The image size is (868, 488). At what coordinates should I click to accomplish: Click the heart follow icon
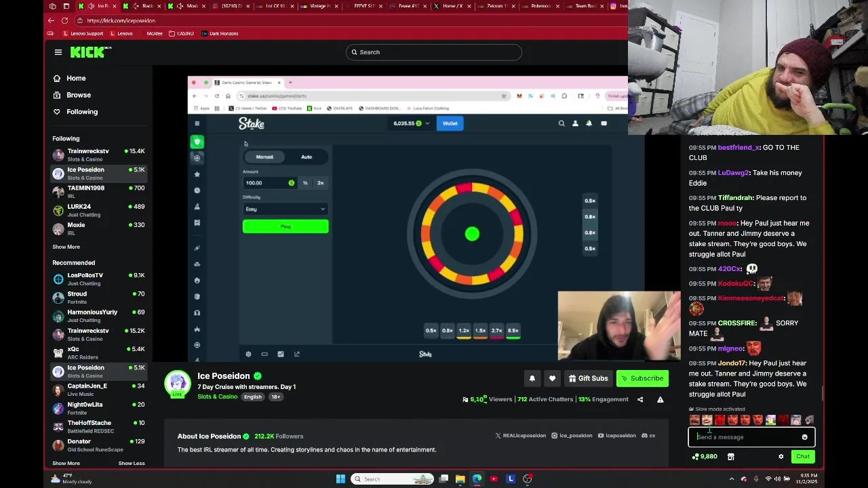tap(552, 378)
